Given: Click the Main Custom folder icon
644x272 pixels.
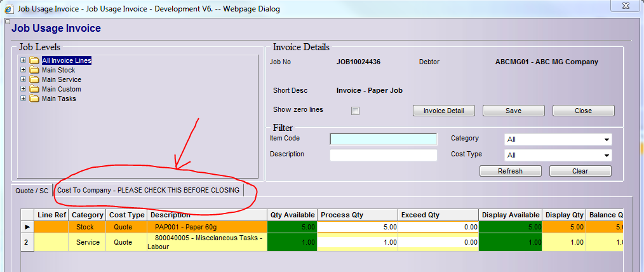Looking at the screenshot, I should pyautogui.click(x=34, y=89).
